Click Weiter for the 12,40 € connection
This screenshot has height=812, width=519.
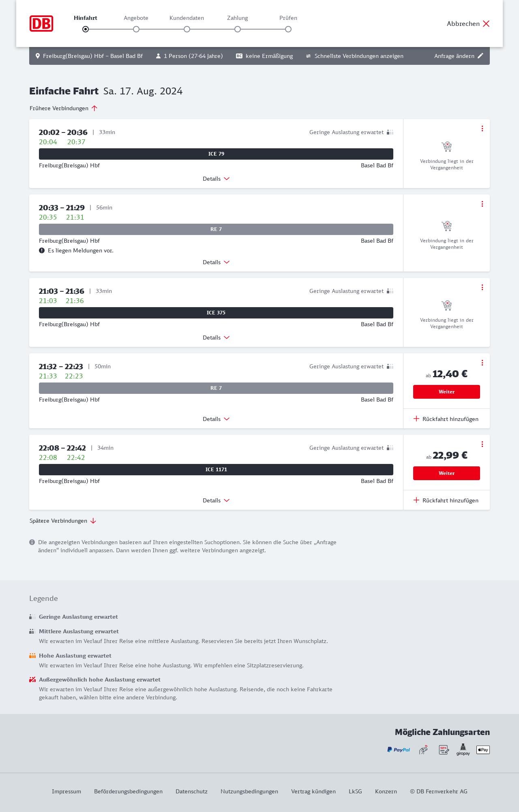(x=446, y=392)
